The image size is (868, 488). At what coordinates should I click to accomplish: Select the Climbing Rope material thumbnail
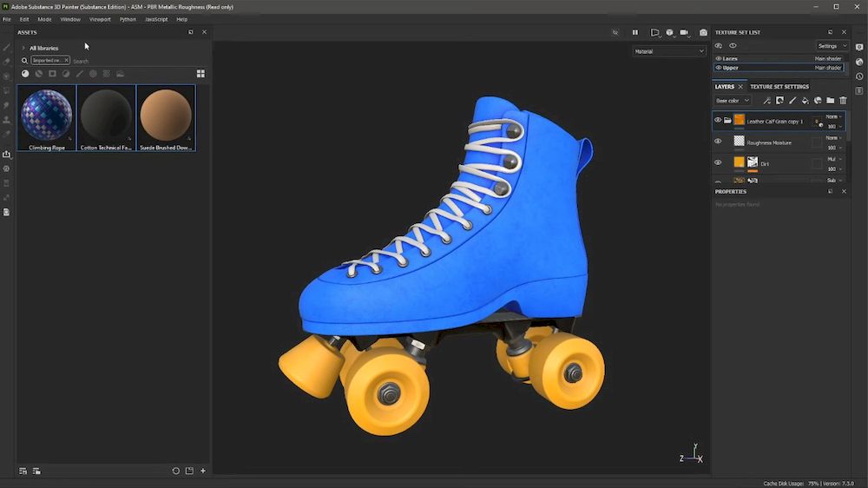[x=46, y=114]
